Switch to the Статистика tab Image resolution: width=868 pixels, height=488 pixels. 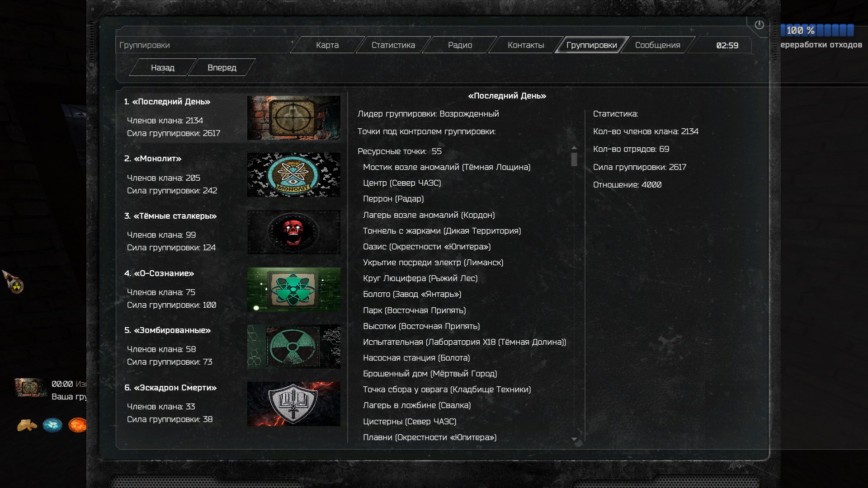pyautogui.click(x=393, y=45)
